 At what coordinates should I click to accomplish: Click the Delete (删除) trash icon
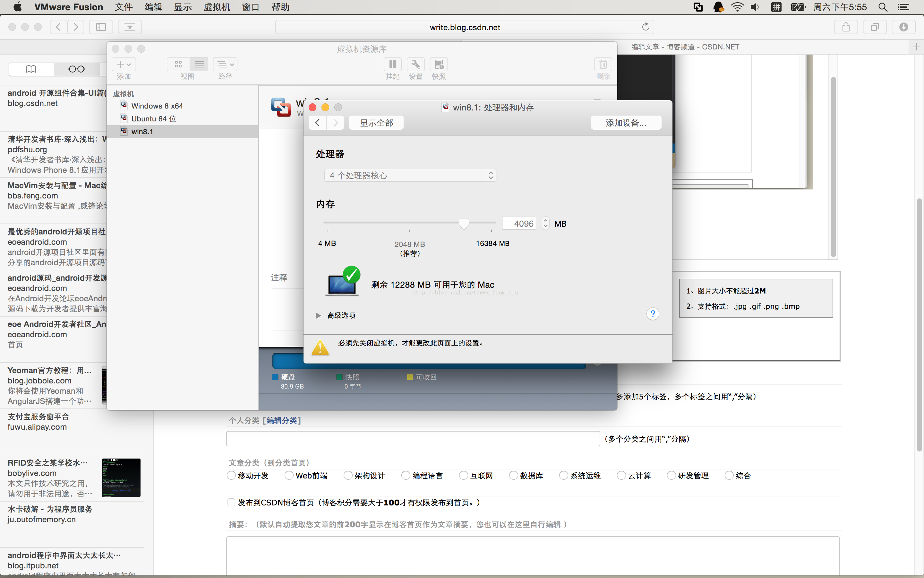click(x=603, y=64)
